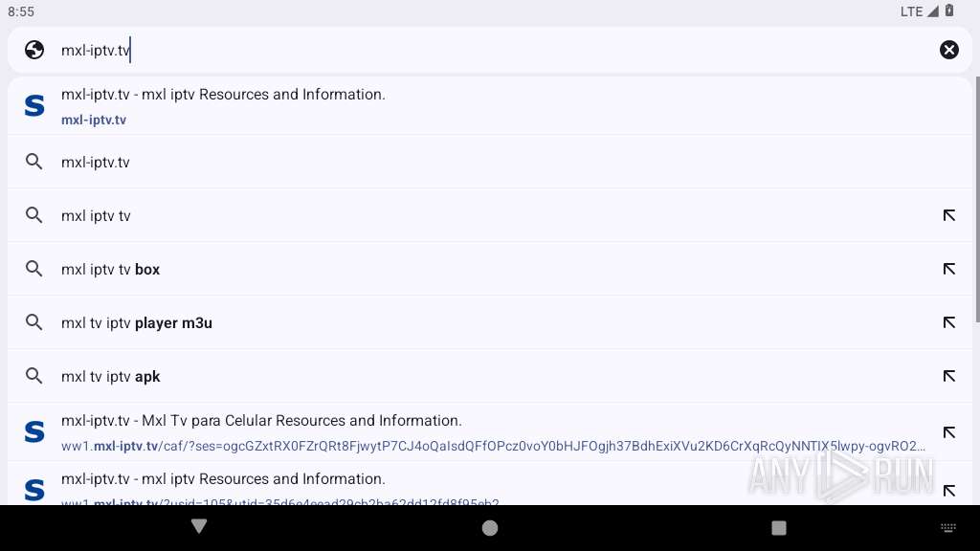Image resolution: width=980 pixels, height=551 pixels.
Task: Tap keyboard switcher icon in navigation bar
Action: tap(948, 528)
